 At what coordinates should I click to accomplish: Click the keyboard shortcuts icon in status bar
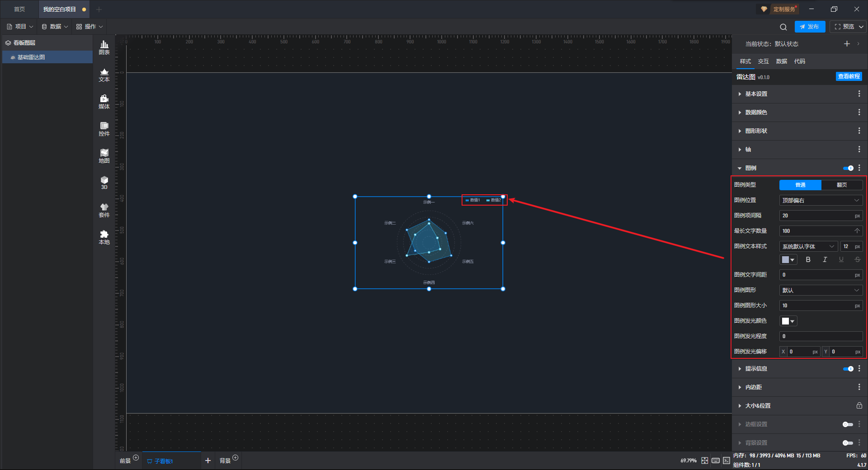click(716, 461)
